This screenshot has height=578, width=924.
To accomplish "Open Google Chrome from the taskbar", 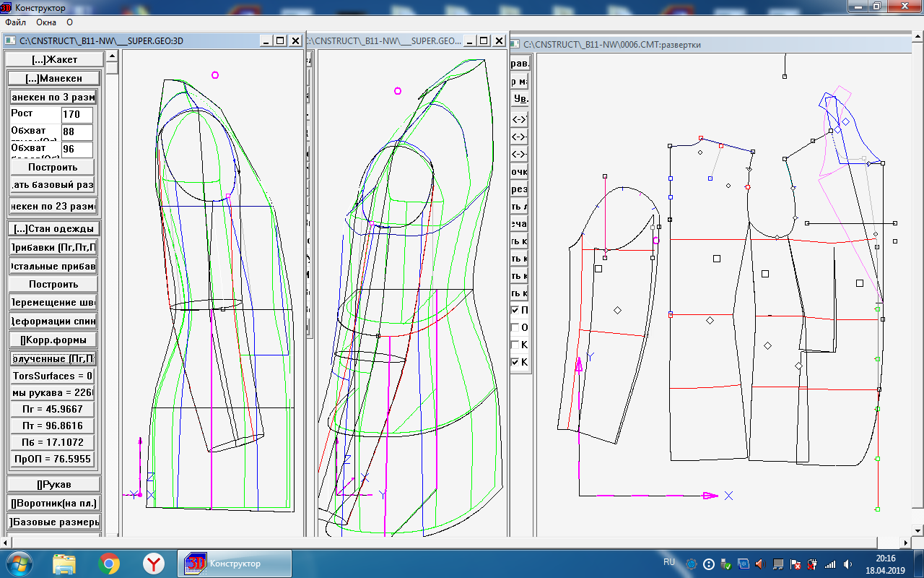I will click(x=109, y=564).
